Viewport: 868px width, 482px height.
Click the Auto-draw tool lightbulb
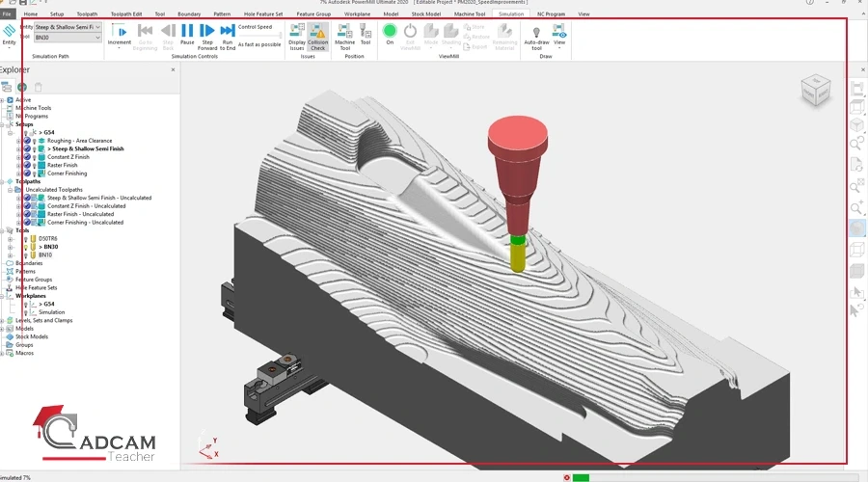tap(536, 37)
